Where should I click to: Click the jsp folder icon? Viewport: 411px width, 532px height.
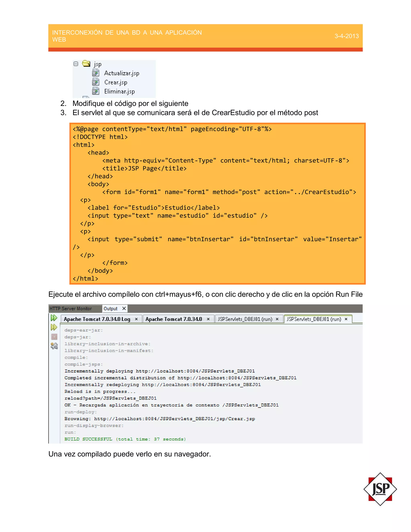[86, 64]
